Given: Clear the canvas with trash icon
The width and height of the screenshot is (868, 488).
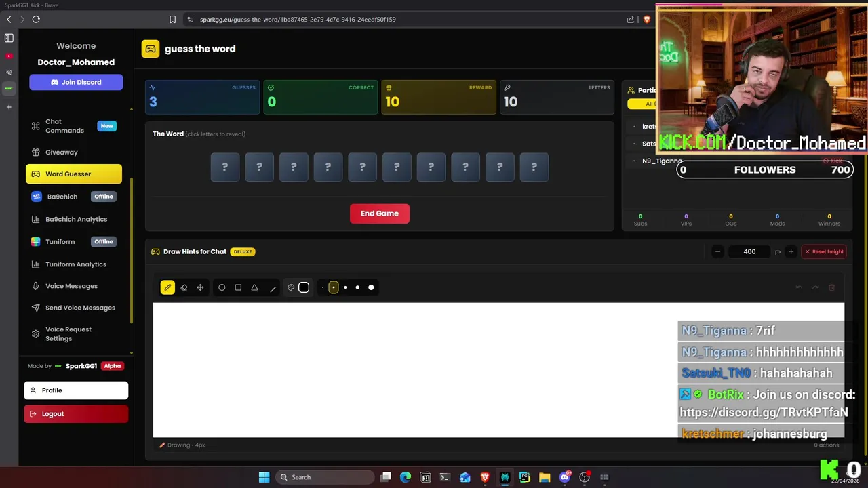Looking at the screenshot, I should coord(831,287).
